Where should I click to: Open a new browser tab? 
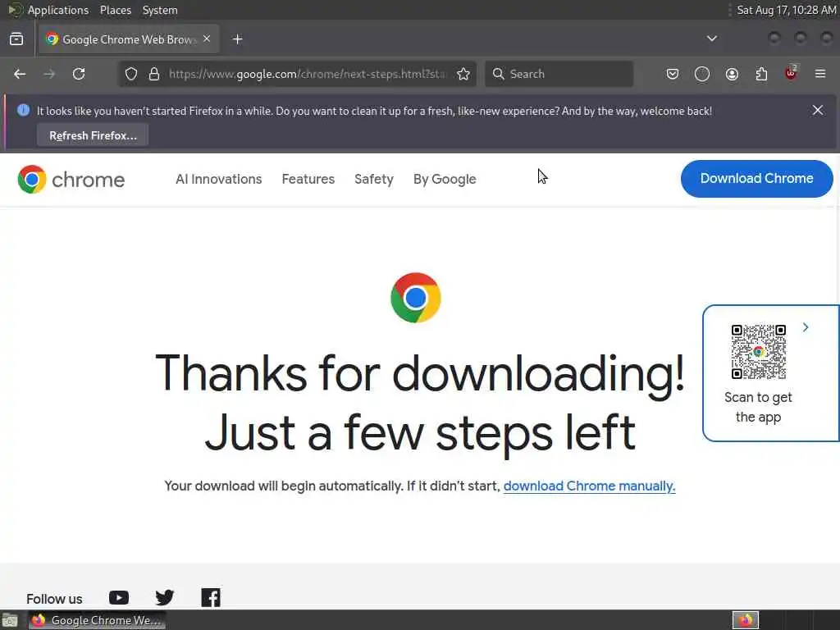coord(238,39)
